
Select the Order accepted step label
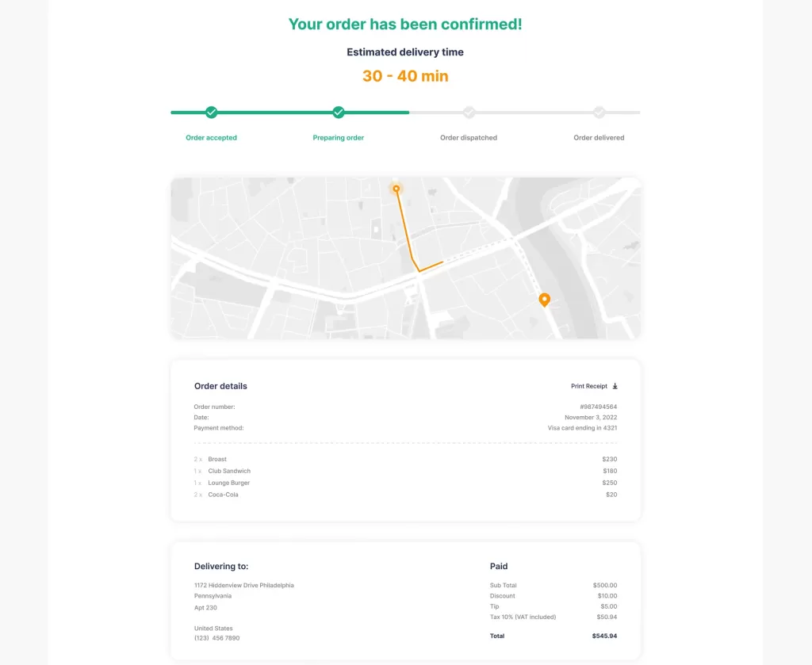click(211, 138)
